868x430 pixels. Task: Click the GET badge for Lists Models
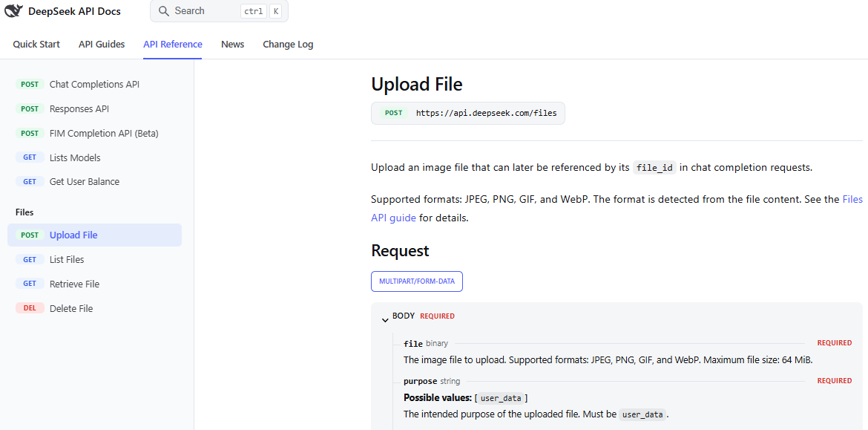pyautogui.click(x=30, y=157)
